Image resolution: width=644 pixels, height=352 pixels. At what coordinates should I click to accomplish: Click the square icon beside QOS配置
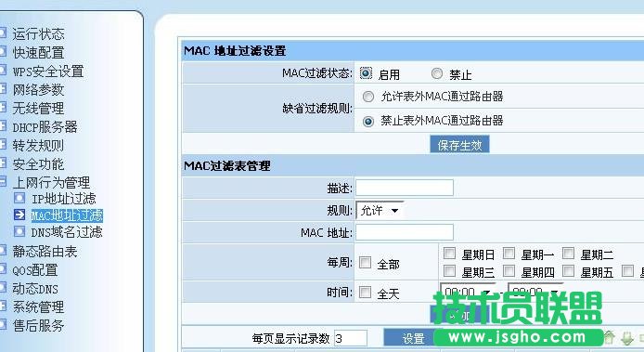(x=3, y=269)
